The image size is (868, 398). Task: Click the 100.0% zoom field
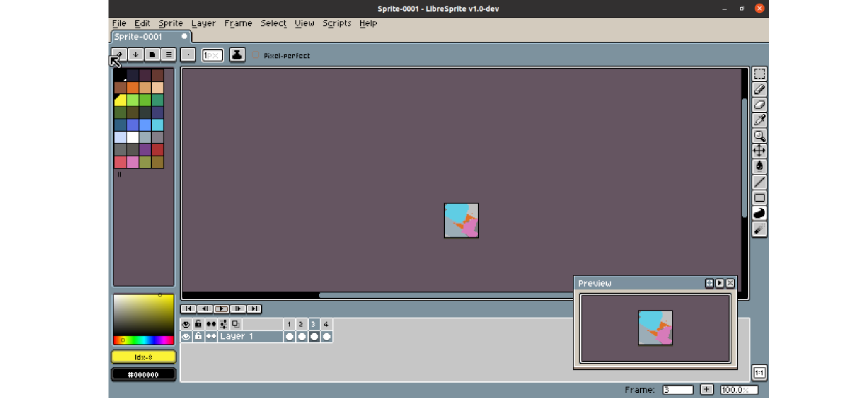[x=739, y=389]
